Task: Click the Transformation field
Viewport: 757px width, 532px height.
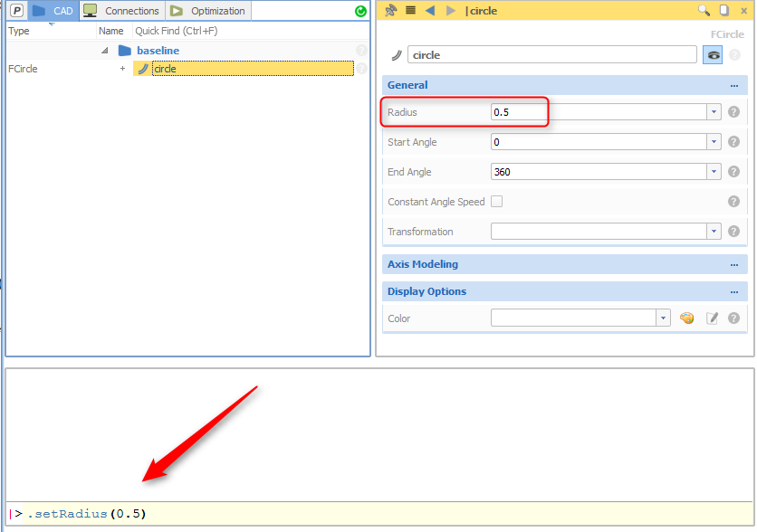Action: (x=599, y=231)
